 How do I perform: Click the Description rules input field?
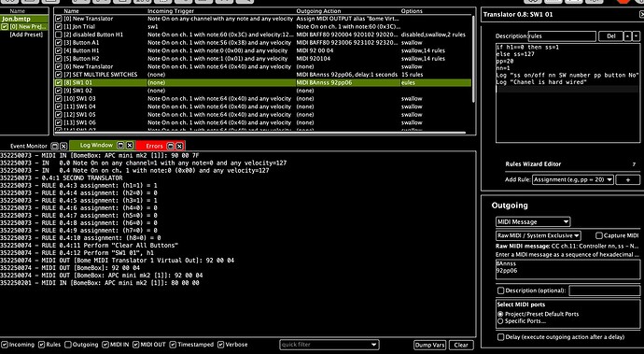click(562, 36)
